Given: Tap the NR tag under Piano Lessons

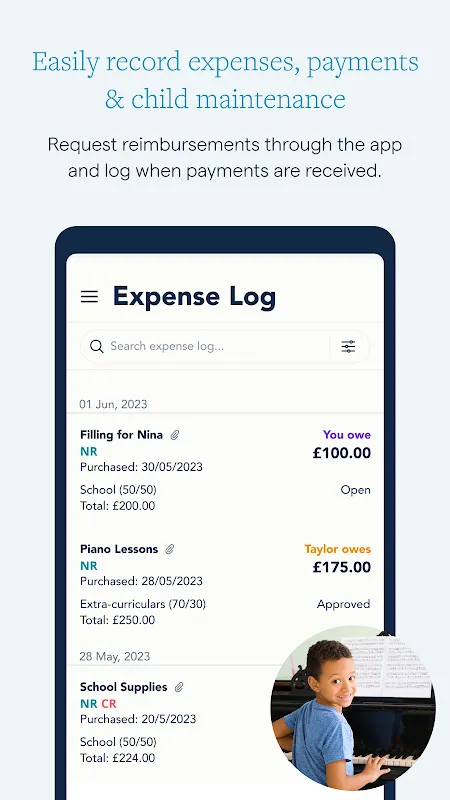Looking at the screenshot, I should point(89,566).
